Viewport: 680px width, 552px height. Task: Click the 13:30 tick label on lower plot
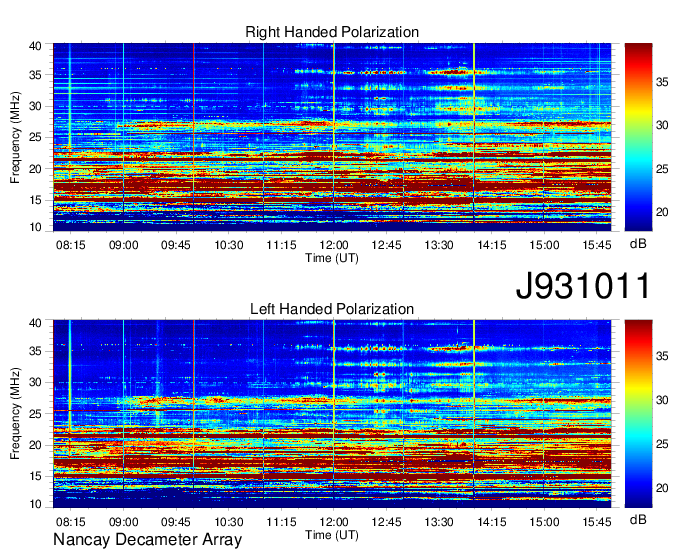439,522
